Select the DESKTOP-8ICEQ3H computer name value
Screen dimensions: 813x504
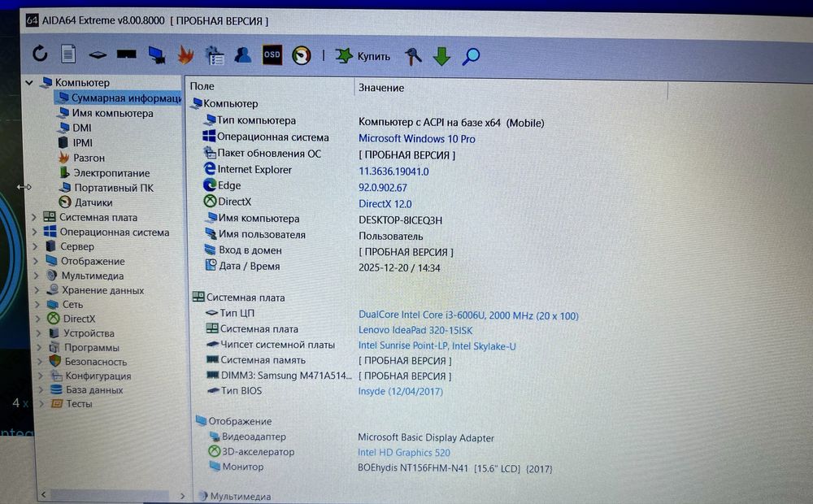click(400, 220)
